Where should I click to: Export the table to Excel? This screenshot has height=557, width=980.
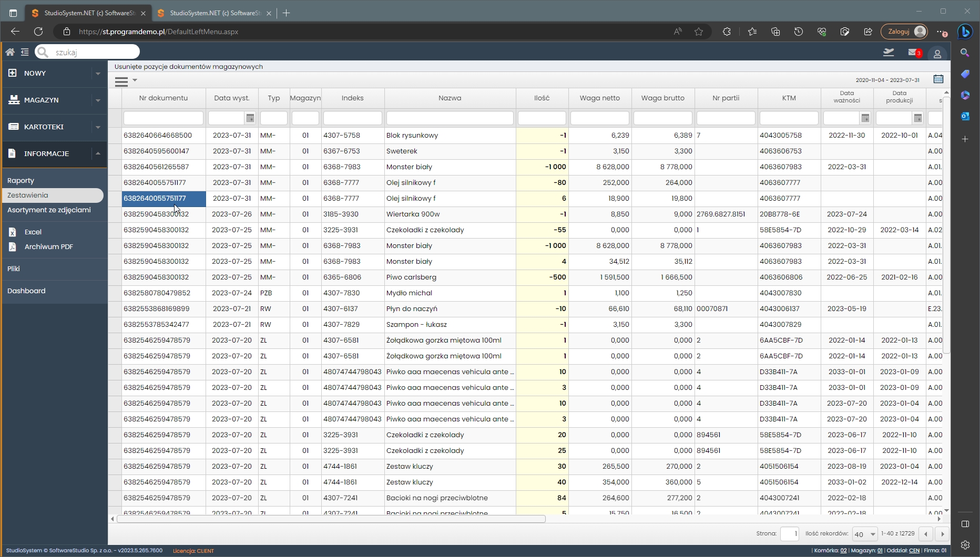[x=33, y=232]
